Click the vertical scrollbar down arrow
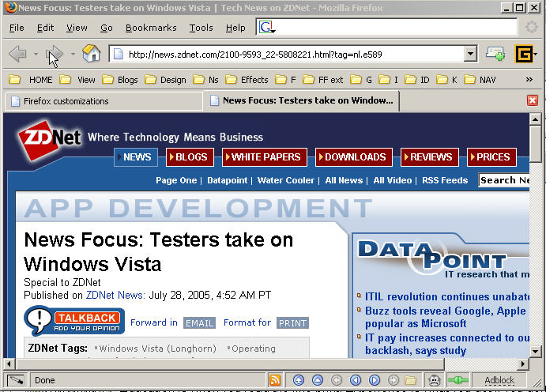The image size is (546, 392). [x=535, y=351]
